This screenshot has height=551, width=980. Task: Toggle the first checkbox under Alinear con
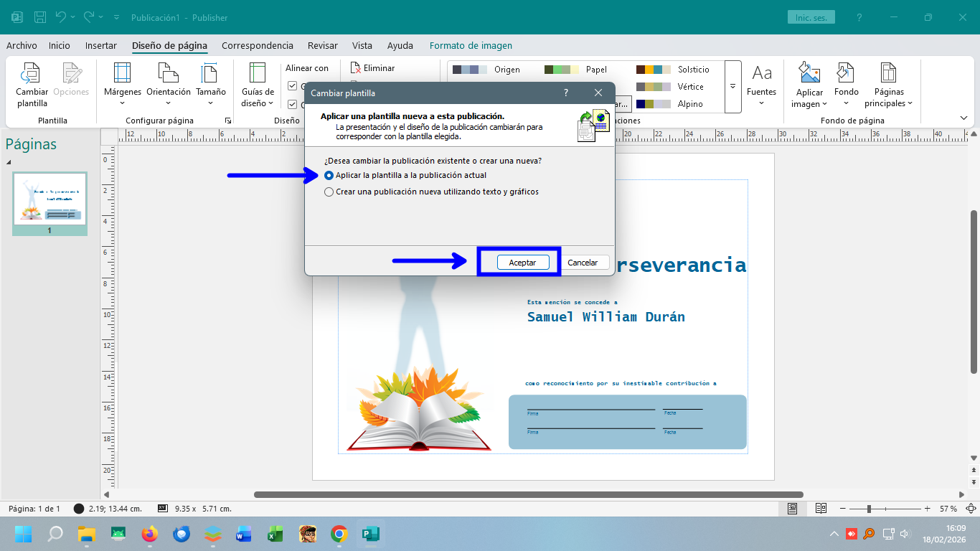[292, 85]
